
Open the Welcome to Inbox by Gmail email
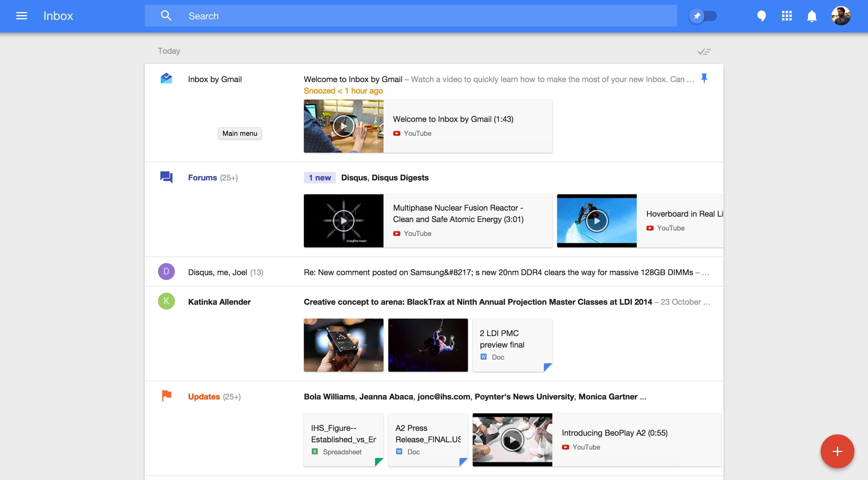(x=353, y=79)
